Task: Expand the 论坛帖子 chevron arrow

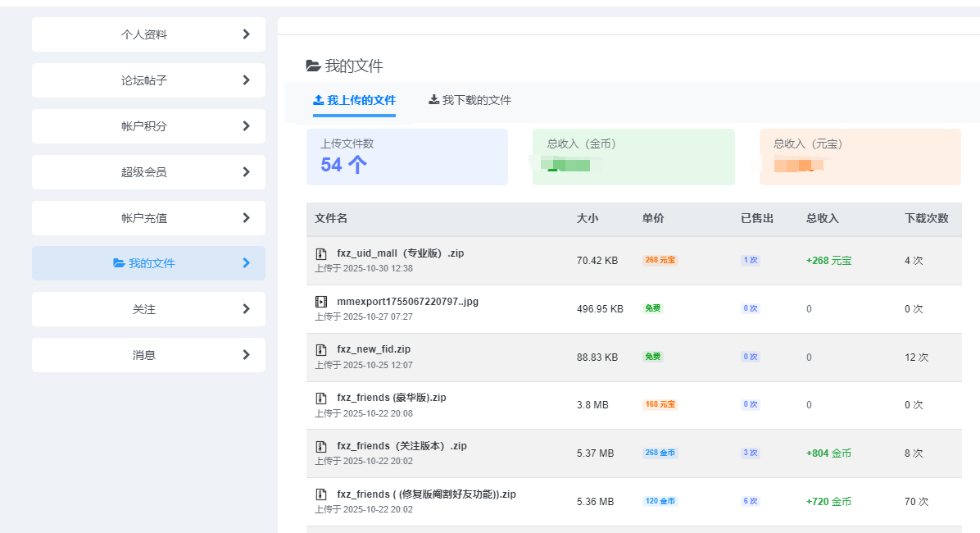Action: click(x=247, y=80)
